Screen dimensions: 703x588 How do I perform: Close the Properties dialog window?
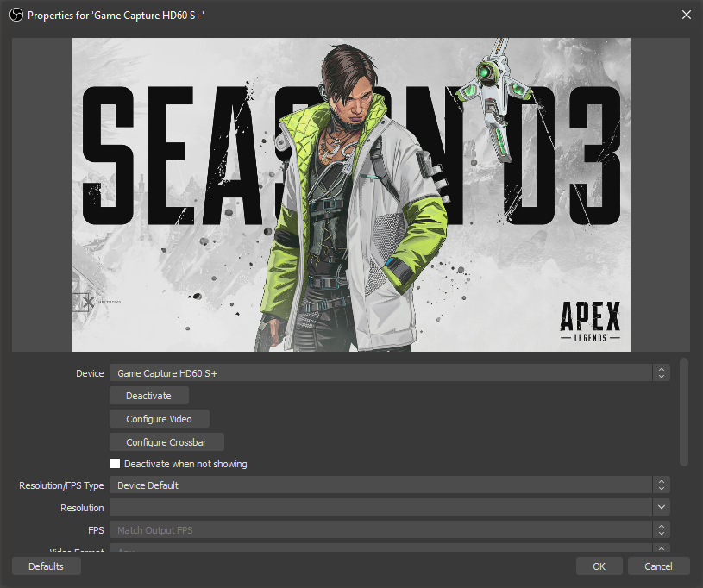(686, 15)
